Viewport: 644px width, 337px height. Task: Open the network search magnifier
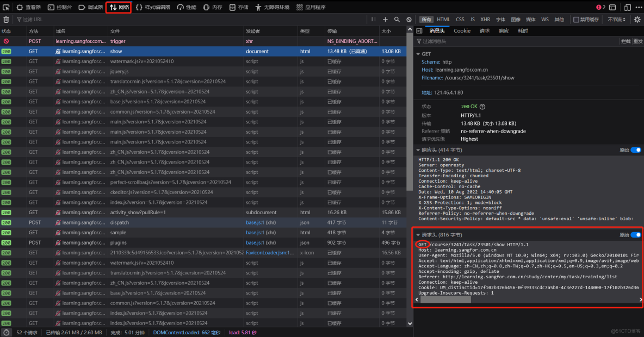[397, 20]
